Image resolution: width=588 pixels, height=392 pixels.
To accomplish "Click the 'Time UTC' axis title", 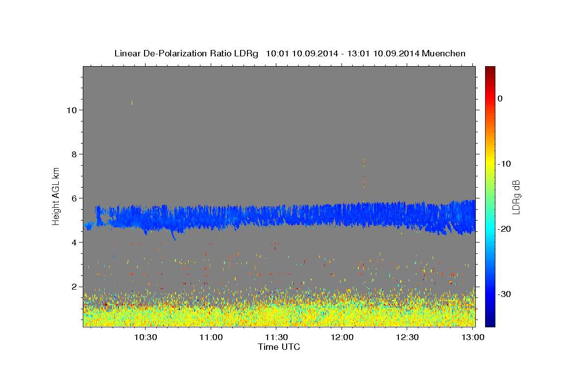I will click(279, 347).
